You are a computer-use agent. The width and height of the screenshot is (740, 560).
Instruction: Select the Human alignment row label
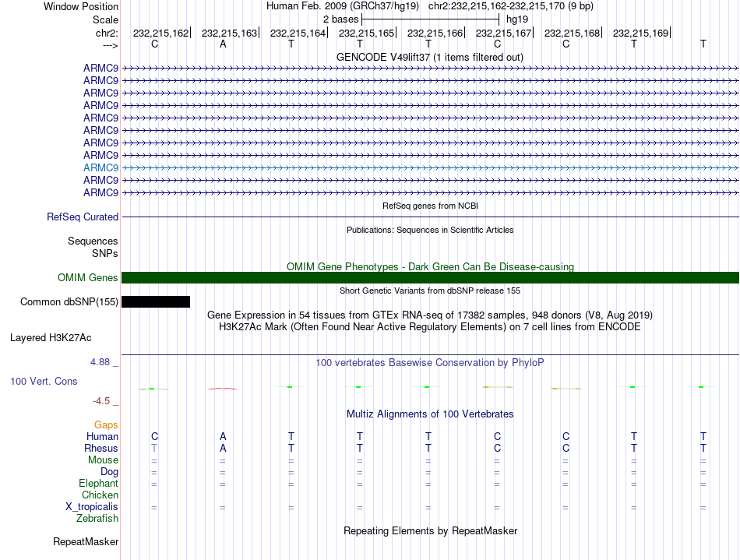[x=102, y=436]
